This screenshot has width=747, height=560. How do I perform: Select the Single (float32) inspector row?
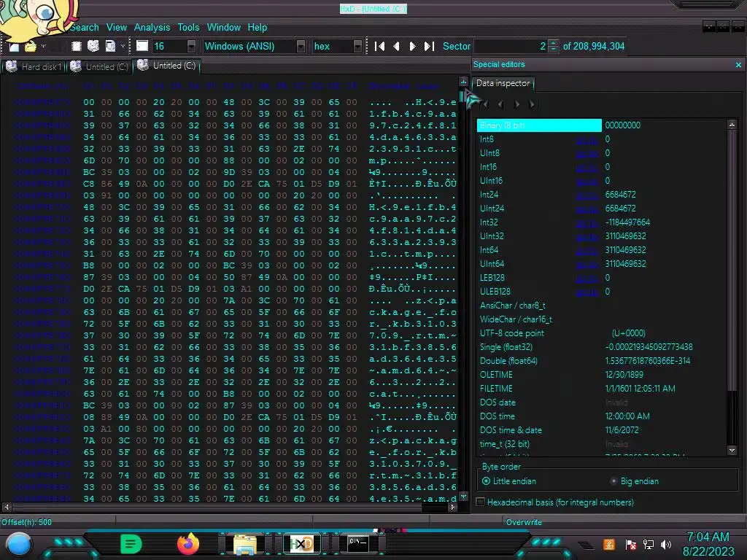pos(602,347)
